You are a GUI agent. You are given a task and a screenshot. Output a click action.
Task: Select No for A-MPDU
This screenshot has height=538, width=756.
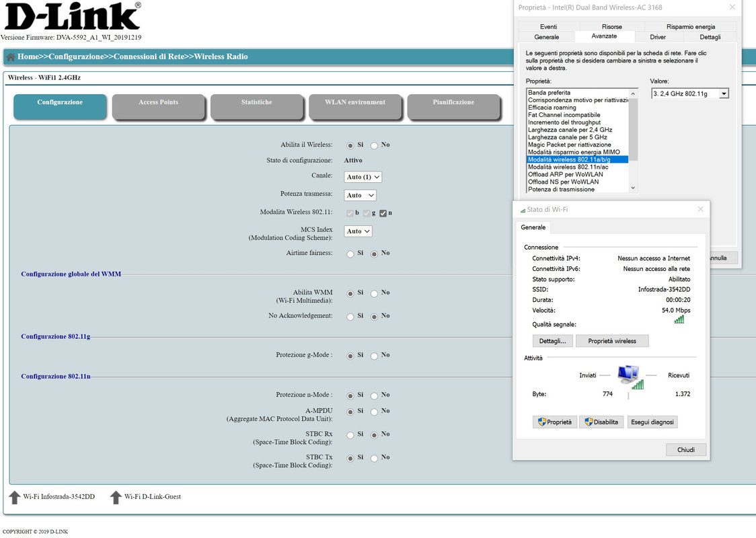click(x=374, y=412)
